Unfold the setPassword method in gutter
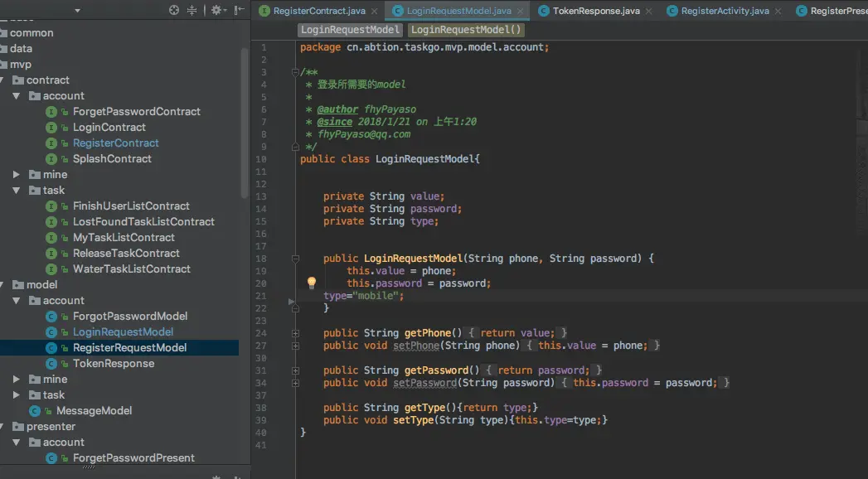The height and width of the screenshot is (479, 868). (x=296, y=383)
